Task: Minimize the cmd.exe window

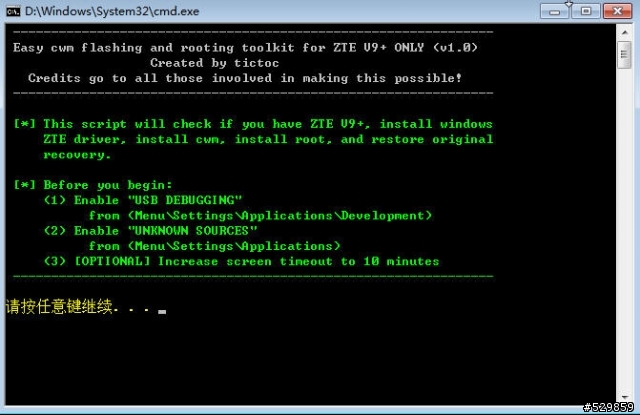Action: 554,11
